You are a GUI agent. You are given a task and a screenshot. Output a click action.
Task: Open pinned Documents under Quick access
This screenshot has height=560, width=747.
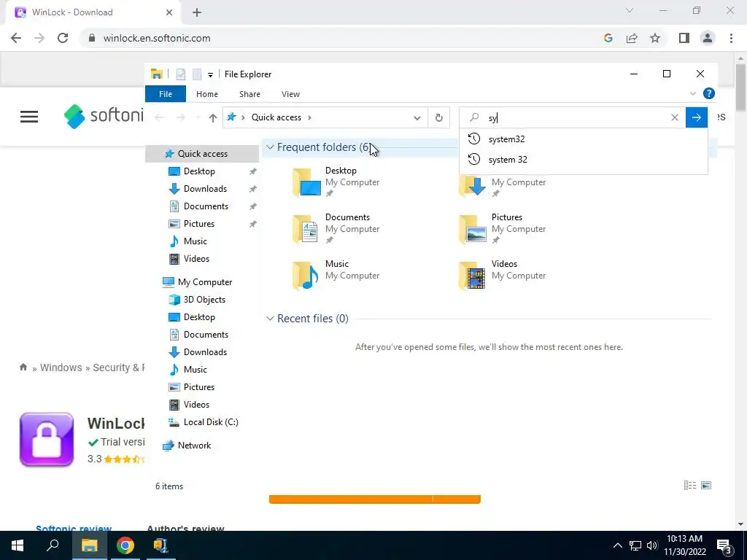205,206
